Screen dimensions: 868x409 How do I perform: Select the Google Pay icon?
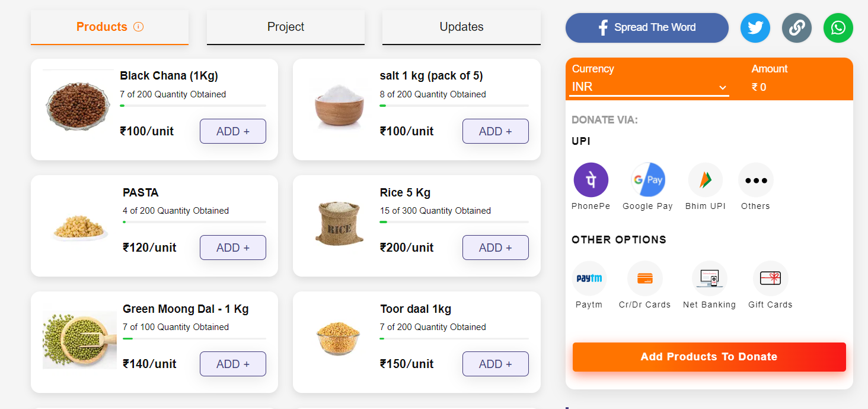[648, 180]
